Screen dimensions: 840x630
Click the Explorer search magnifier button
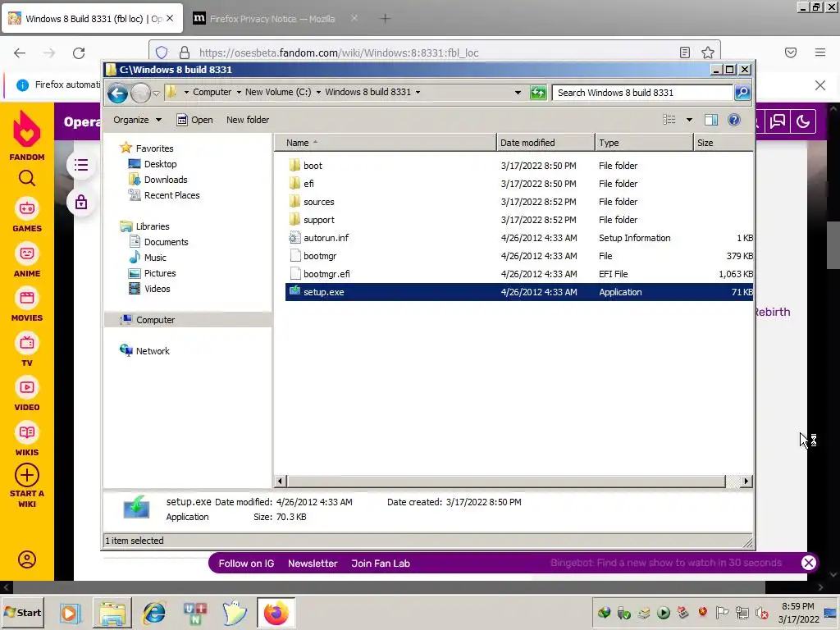click(742, 93)
